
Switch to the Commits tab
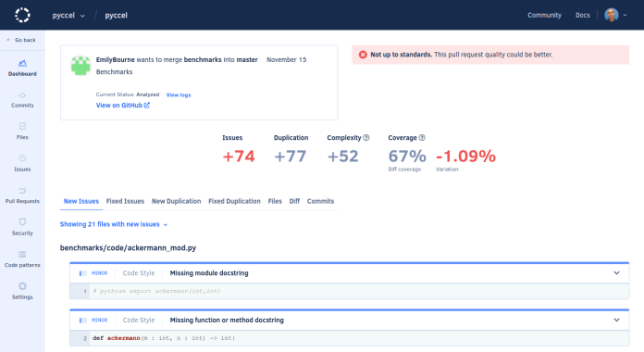coord(320,201)
